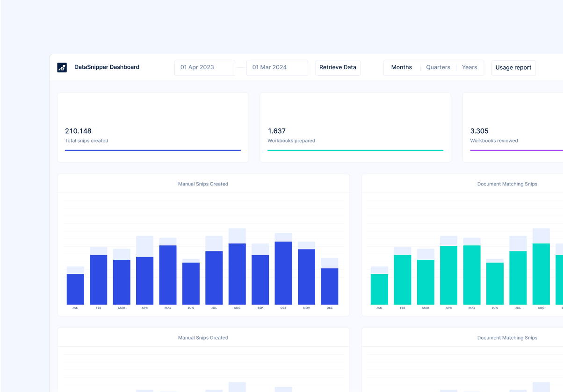
Task: Select the Total snips created card
Action: (153, 127)
